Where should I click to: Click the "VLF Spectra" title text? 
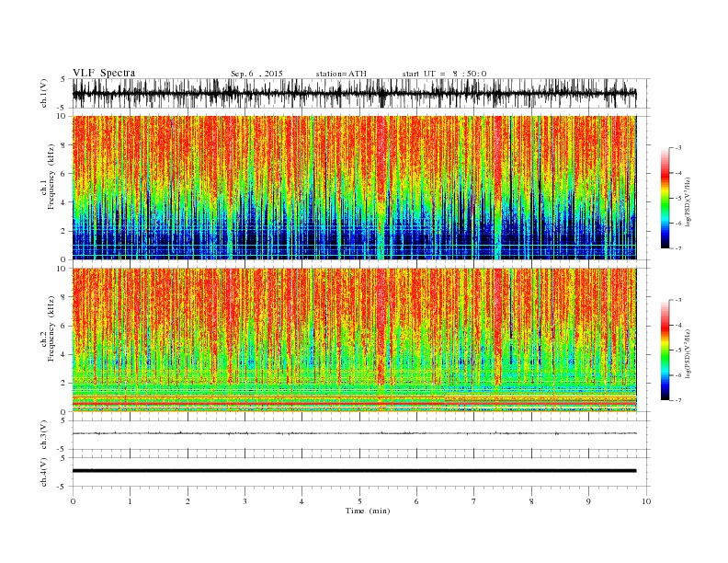(104, 73)
